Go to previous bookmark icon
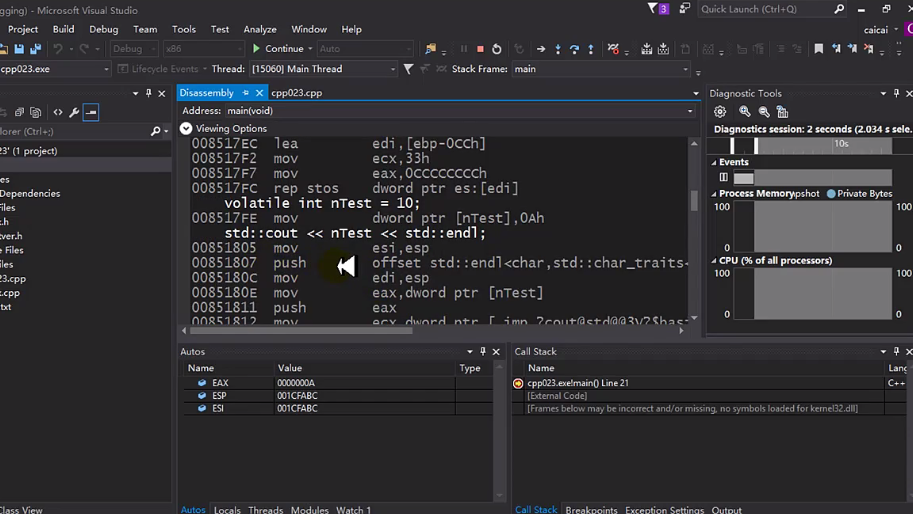This screenshot has width=913, height=514. (836, 49)
